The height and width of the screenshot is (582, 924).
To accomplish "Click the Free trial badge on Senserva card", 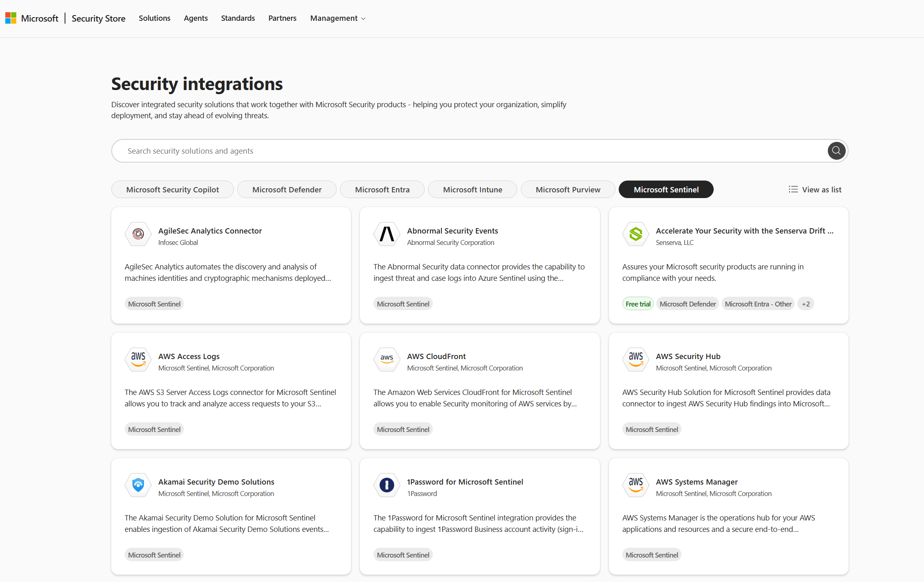I will pyautogui.click(x=637, y=303).
